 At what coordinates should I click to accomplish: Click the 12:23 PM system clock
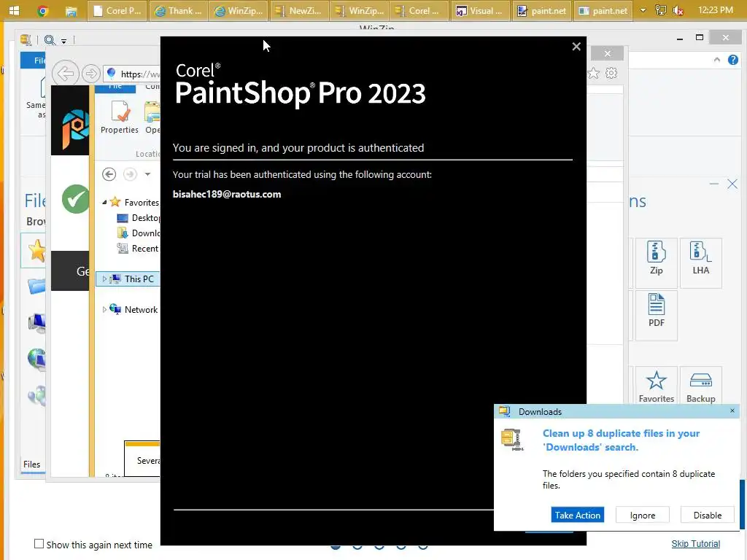pos(715,10)
